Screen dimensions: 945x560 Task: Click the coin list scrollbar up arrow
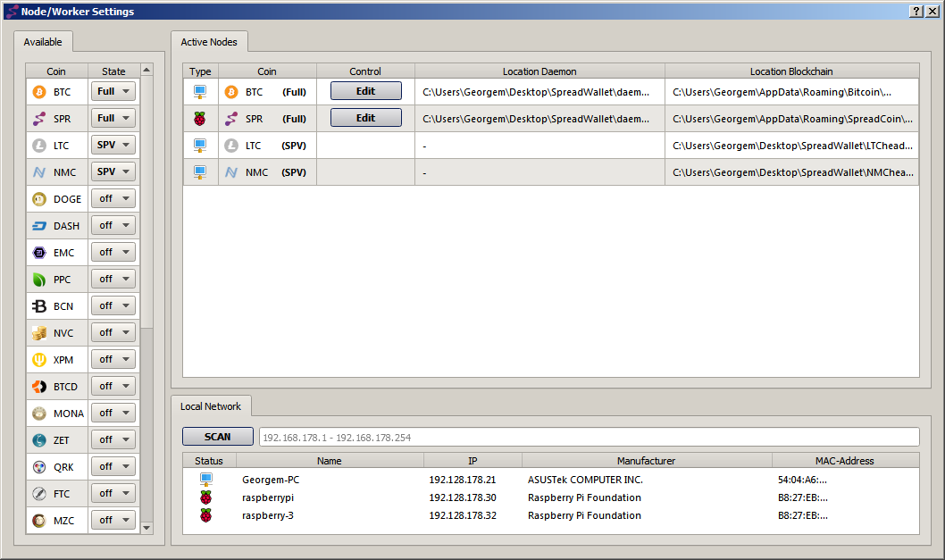(146, 70)
